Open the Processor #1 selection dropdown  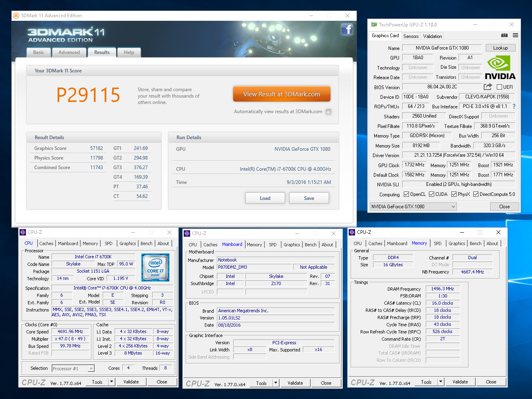(73, 369)
